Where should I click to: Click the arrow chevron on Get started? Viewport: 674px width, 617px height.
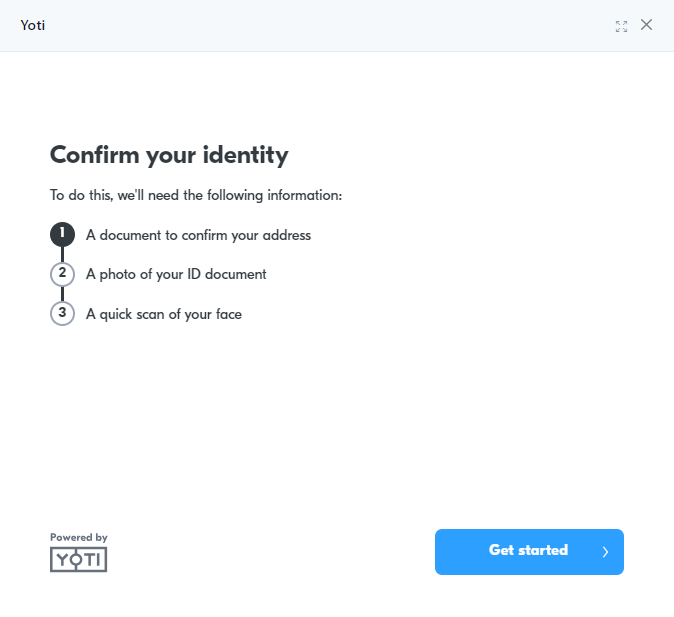(x=605, y=552)
